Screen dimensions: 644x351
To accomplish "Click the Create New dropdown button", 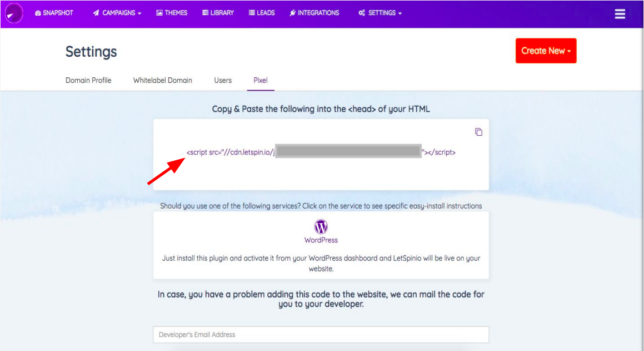I will (x=546, y=51).
